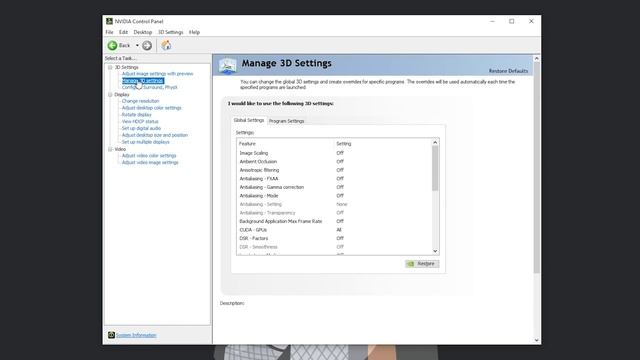Close the NVIDIA Control Panel window
This screenshot has width=640, height=360.
click(531, 21)
